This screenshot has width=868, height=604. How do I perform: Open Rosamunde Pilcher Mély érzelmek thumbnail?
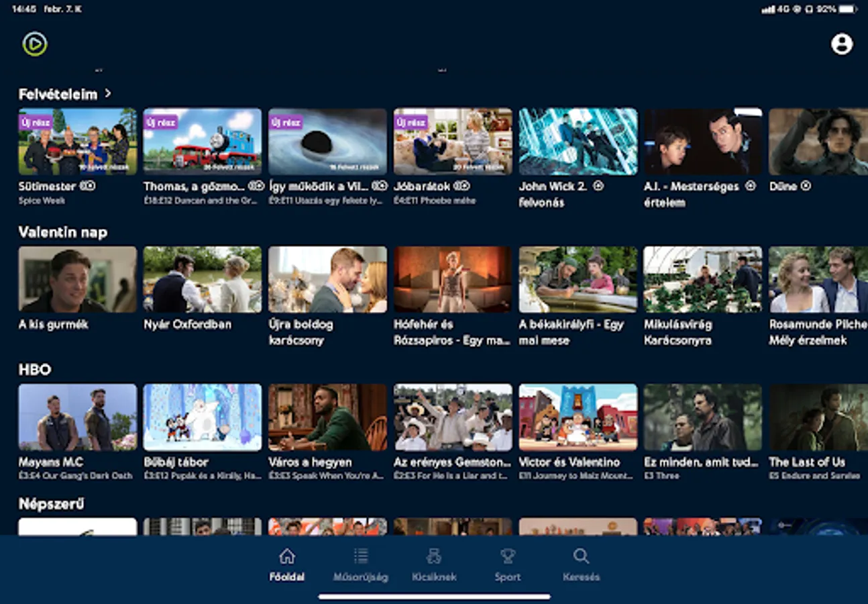click(818, 279)
